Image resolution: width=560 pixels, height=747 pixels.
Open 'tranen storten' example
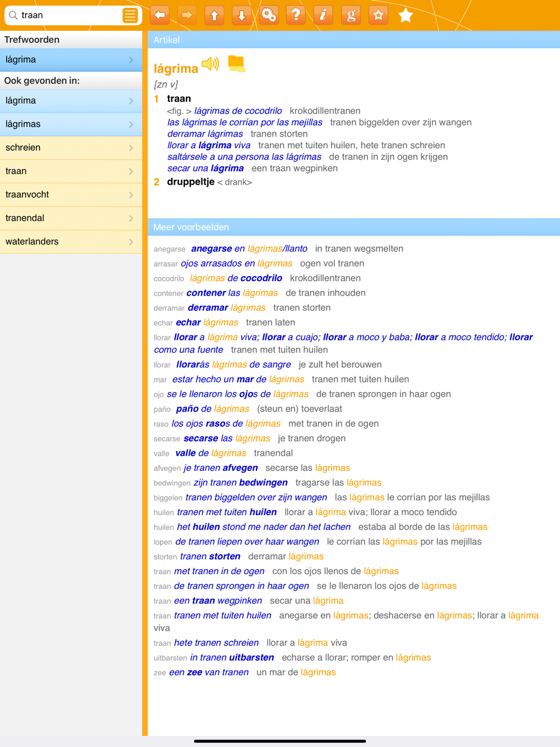tap(210, 557)
